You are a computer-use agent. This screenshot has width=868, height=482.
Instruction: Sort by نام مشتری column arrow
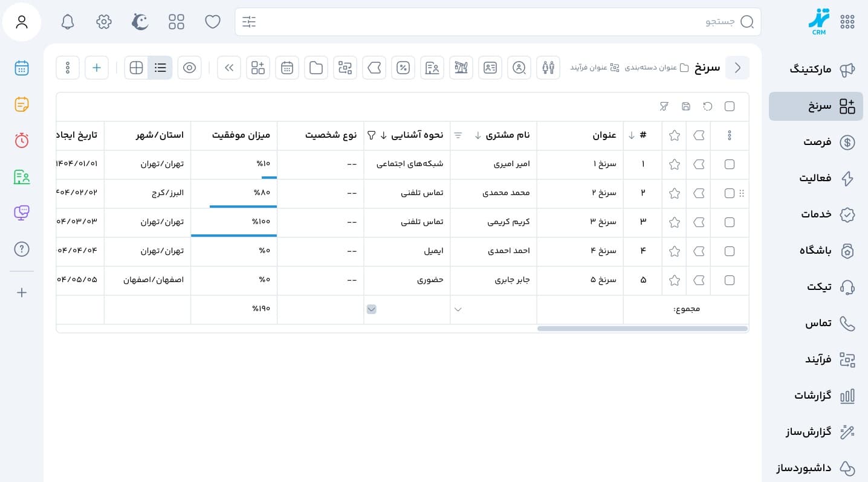pyautogui.click(x=478, y=135)
